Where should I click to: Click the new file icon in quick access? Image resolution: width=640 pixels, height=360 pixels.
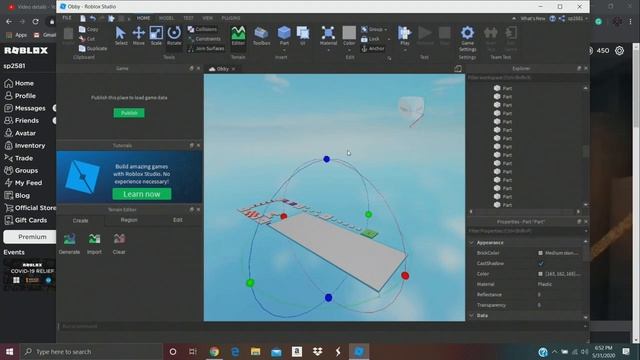[x=83, y=18]
